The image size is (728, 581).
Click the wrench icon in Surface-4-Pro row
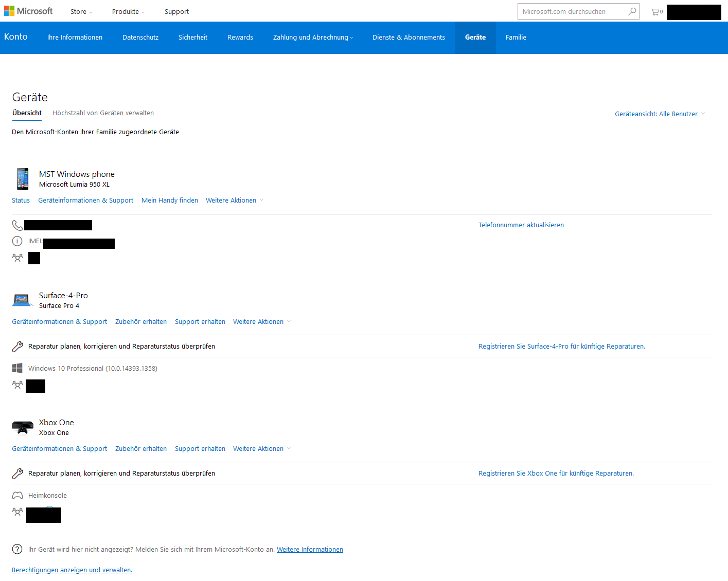pyautogui.click(x=17, y=347)
